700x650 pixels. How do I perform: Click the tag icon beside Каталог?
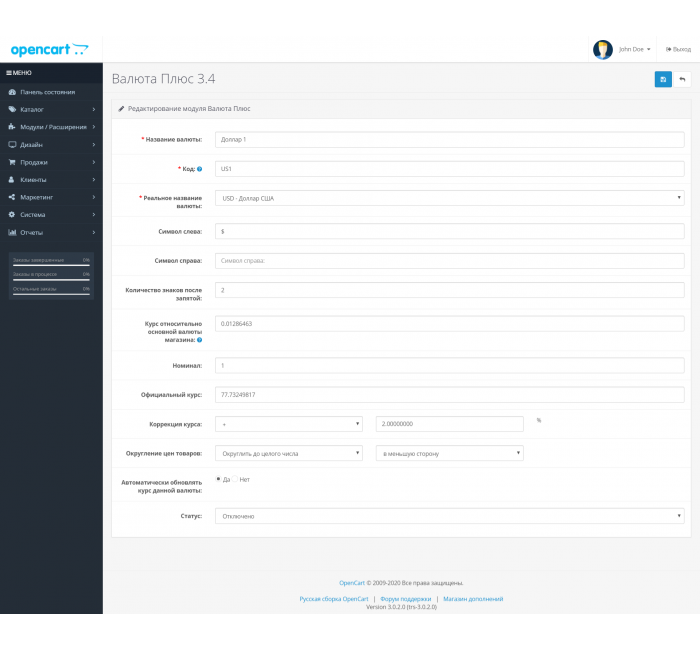(12, 109)
